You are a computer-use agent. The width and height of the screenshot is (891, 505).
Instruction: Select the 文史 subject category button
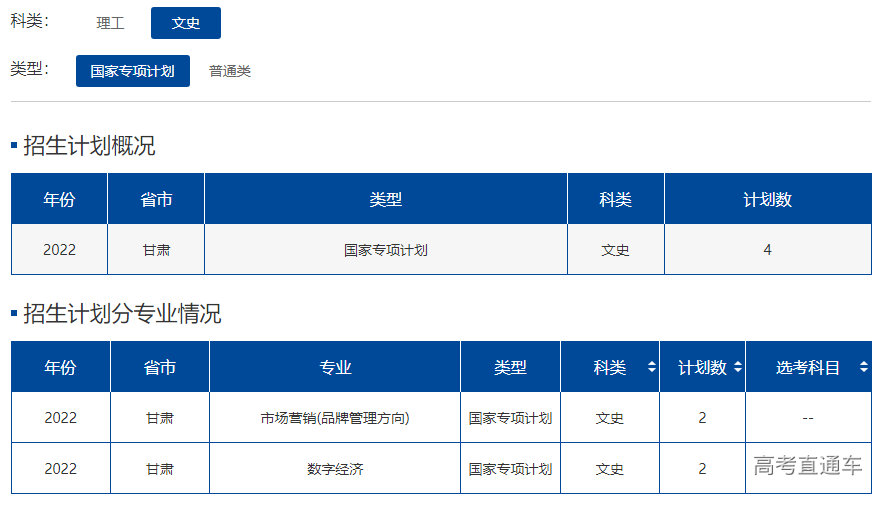click(186, 23)
